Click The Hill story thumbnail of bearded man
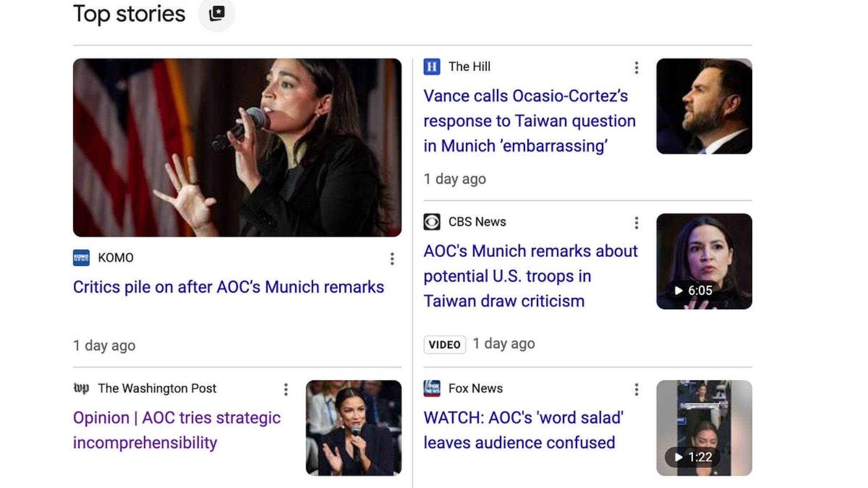This screenshot has width=868, height=488. [x=704, y=106]
